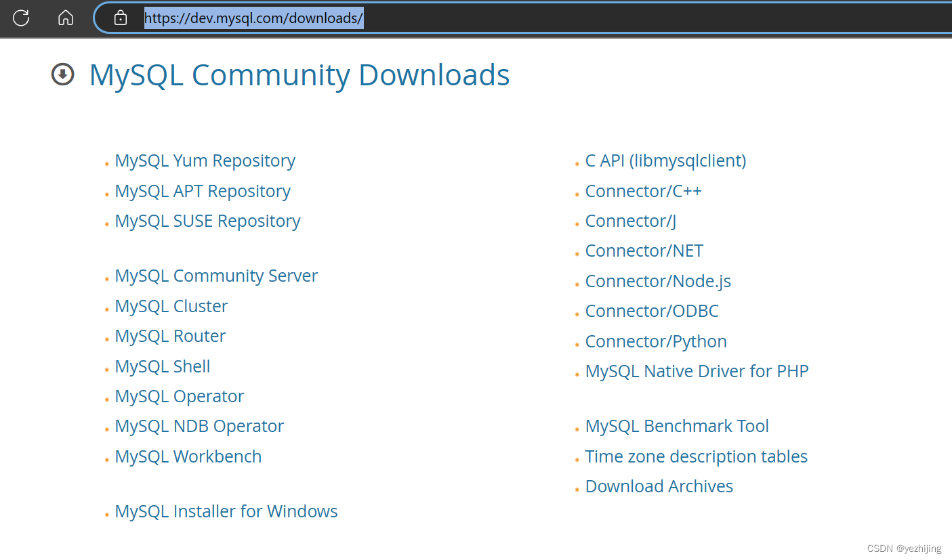This screenshot has width=952, height=560.
Task: Open the C API (libmysqlclient) link
Action: click(665, 160)
